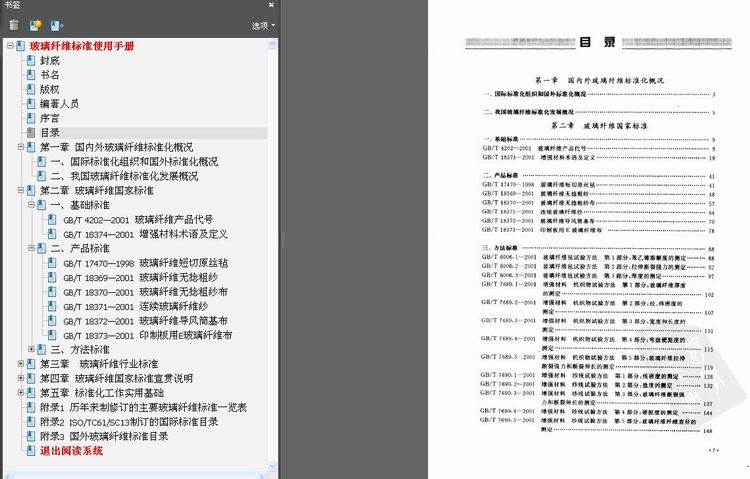Click bookmark icon beside 退出阅读系统
The image size is (750, 479).
point(31,450)
